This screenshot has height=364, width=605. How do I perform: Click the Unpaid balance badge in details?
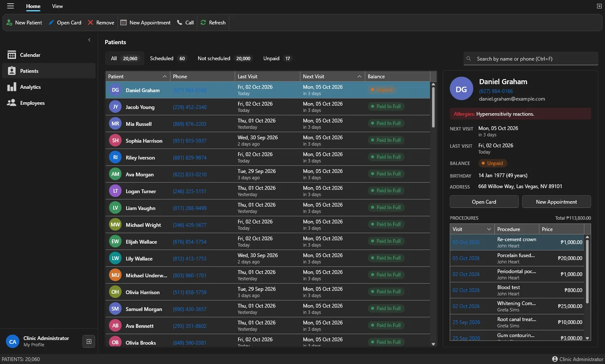[x=493, y=163]
